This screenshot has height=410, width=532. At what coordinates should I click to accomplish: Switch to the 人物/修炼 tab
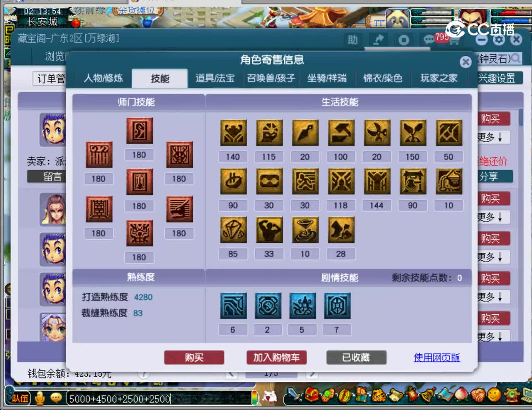pos(103,78)
